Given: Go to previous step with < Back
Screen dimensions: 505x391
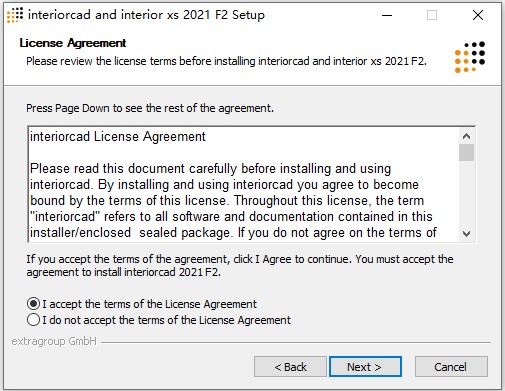Looking at the screenshot, I should [x=290, y=367].
